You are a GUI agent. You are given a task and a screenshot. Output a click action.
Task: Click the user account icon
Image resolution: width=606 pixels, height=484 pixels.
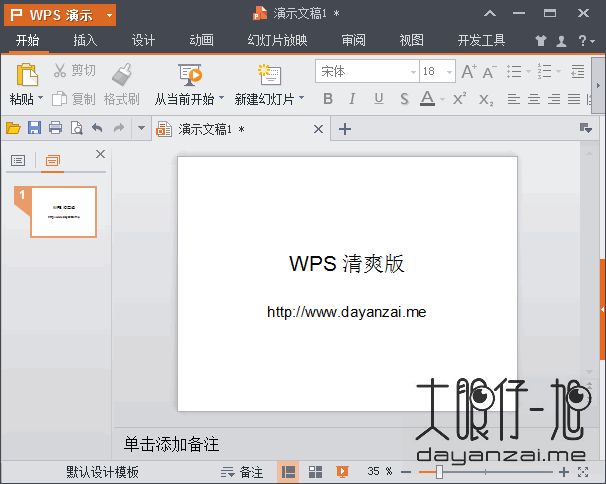point(561,41)
